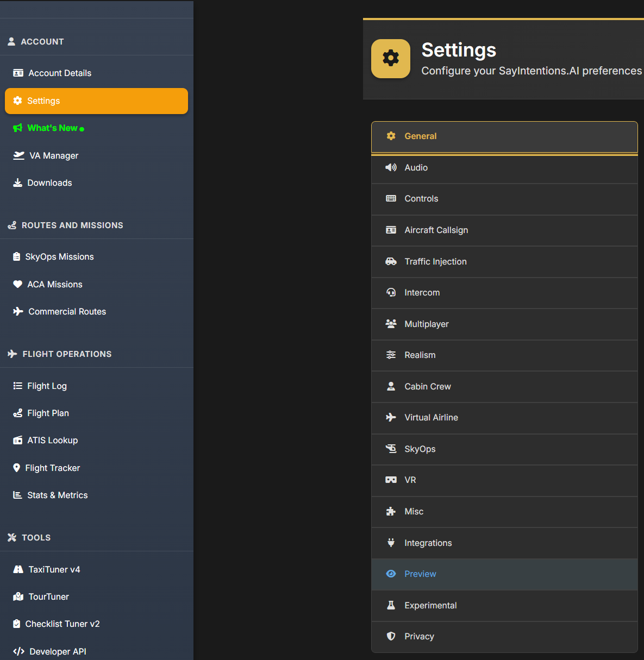This screenshot has width=644, height=660.
Task: Click the 'Configure your SayIntentions.AI preferences' subtitle
Action: 532,71
